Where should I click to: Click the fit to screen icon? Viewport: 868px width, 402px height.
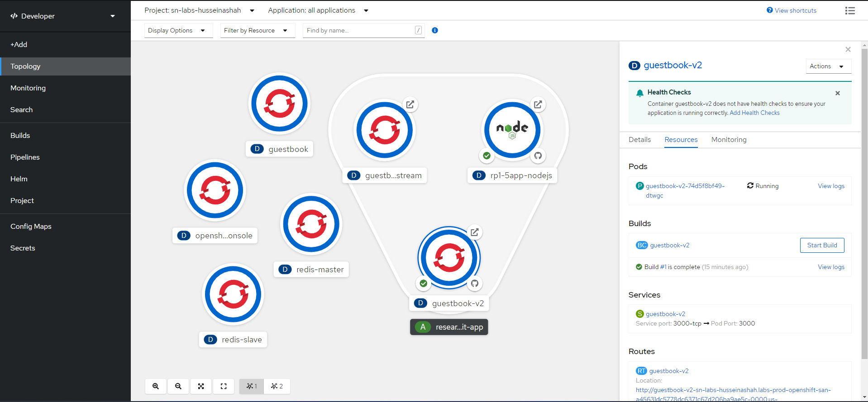201,386
